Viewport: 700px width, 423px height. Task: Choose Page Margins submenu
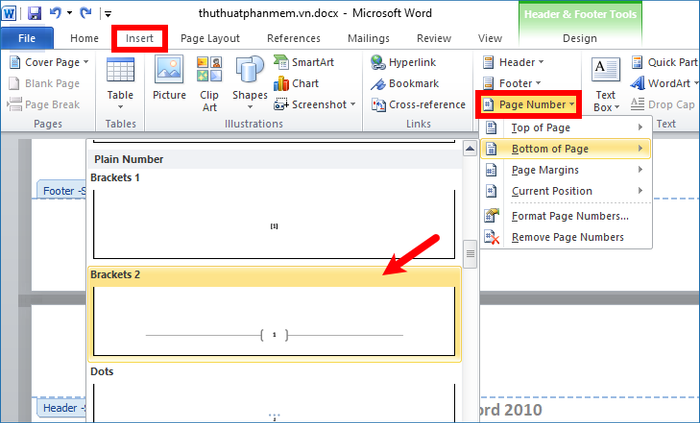click(565, 170)
